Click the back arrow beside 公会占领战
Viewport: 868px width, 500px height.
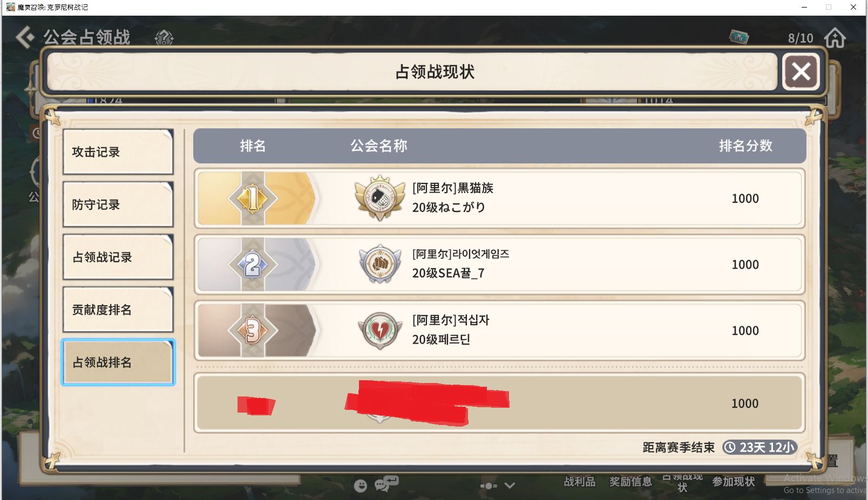click(25, 37)
